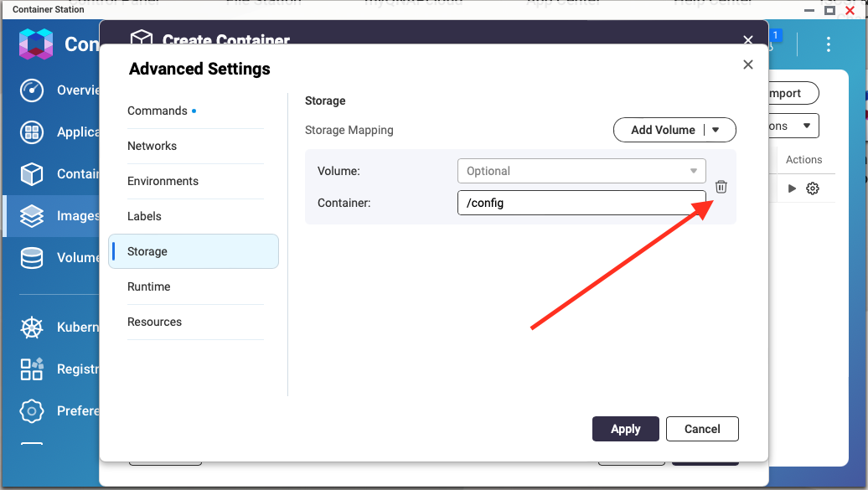Click the Storage Mapping label
The width and height of the screenshot is (868, 490).
pos(349,130)
